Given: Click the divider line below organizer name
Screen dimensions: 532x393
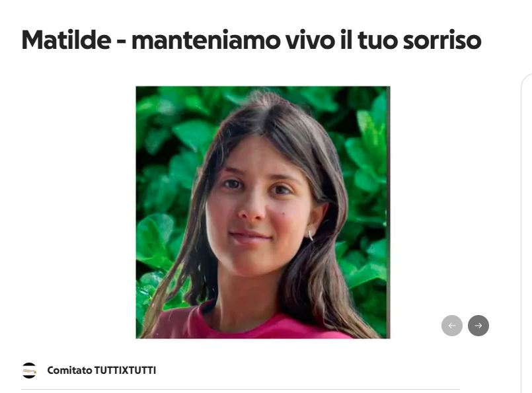Looking at the screenshot, I should pyautogui.click(x=241, y=390).
